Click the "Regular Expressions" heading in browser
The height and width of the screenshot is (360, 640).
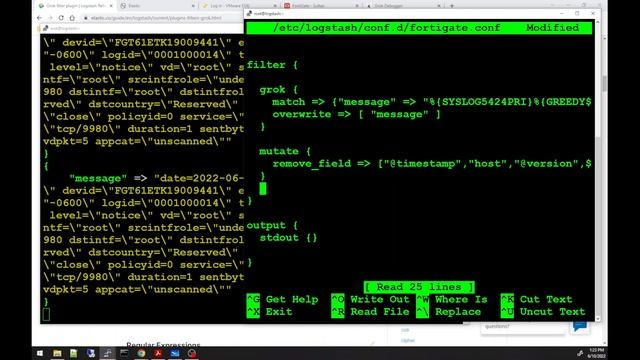[163, 345]
